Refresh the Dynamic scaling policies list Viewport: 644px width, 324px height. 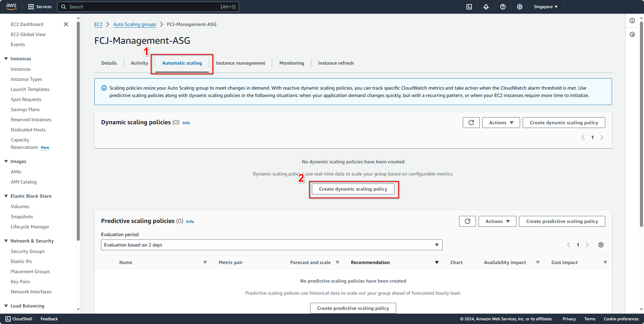[471, 122]
